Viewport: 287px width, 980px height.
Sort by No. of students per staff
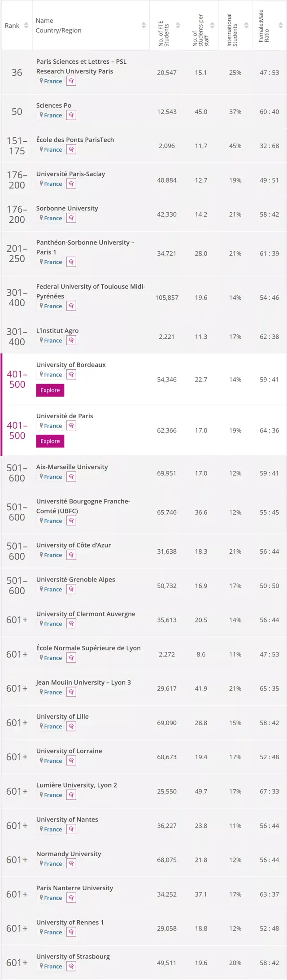pyautogui.click(x=212, y=26)
